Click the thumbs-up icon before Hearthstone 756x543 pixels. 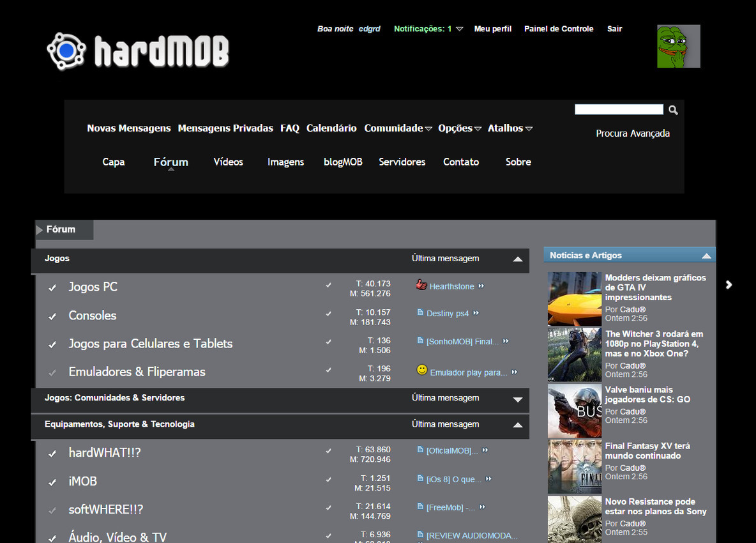tap(422, 285)
